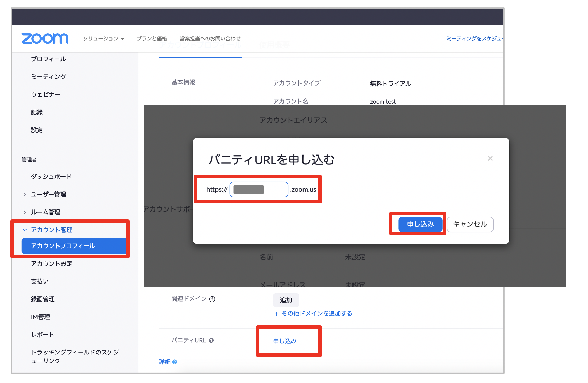Open help icon next to バニティURL
This screenshot has height=383, width=588.
211,340
